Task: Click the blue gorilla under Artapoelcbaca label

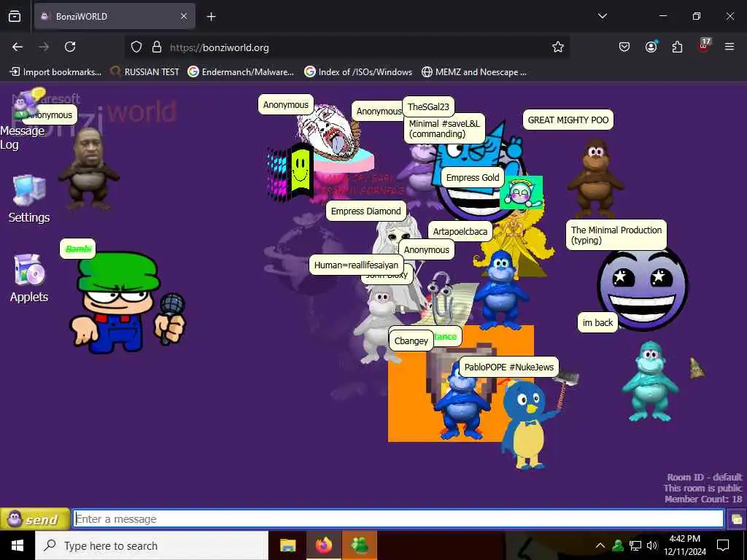Action: click(x=500, y=290)
